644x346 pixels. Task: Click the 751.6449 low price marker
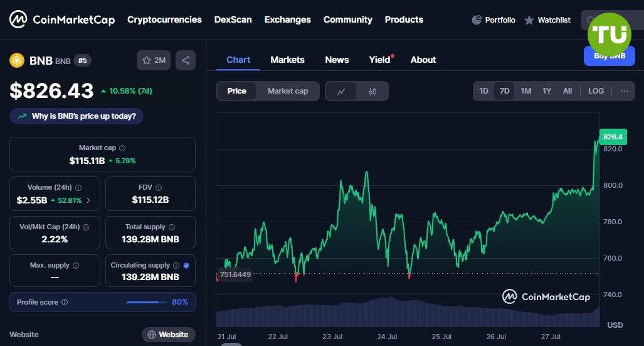(235, 274)
